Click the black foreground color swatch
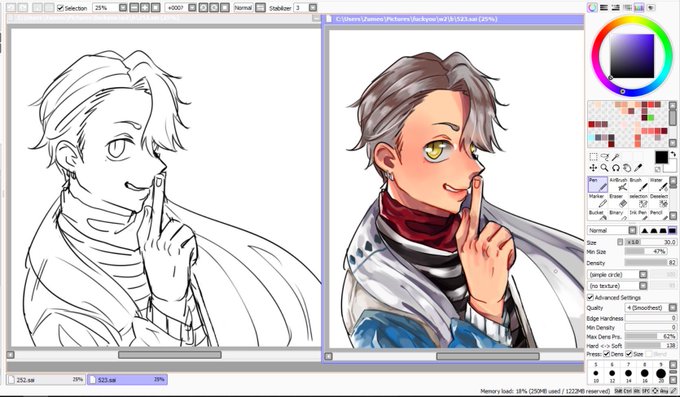 point(661,157)
